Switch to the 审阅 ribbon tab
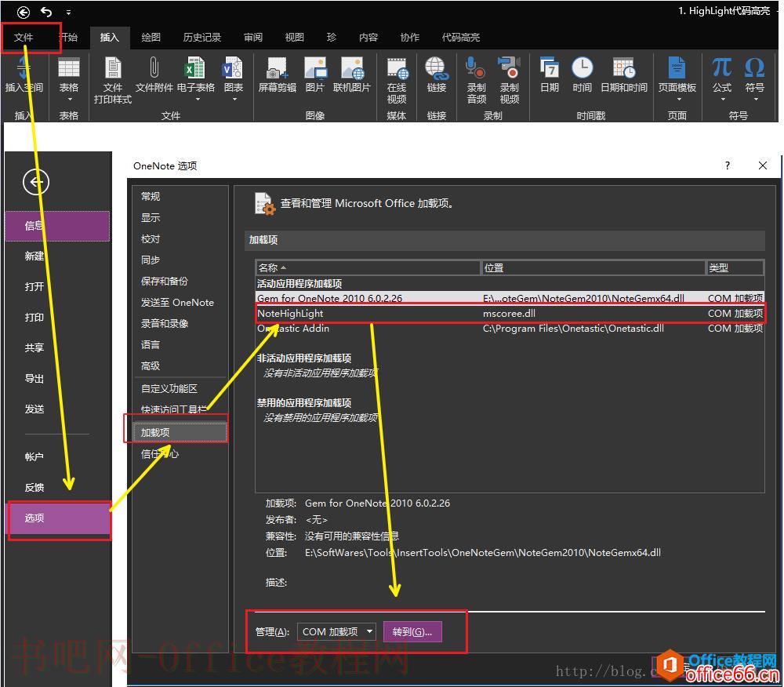Image resolution: width=784 pixels, height=687 pixels. coord(253,38)
